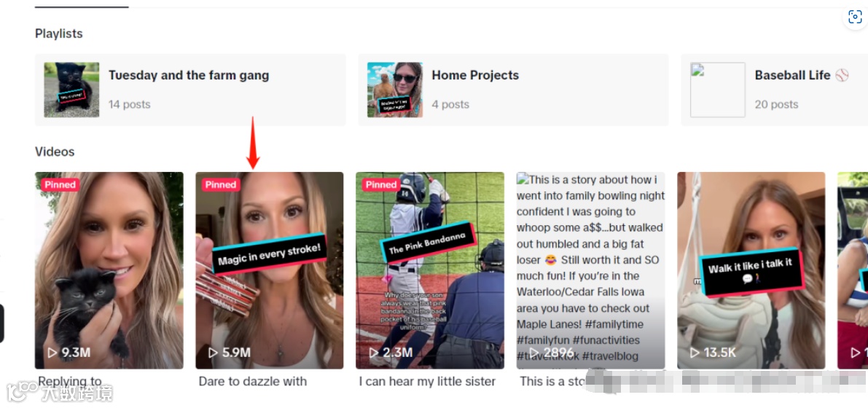This screenshot has width=868, height=408.
Task: Open the family bowling night story video
Action: [x=590, y=270]
